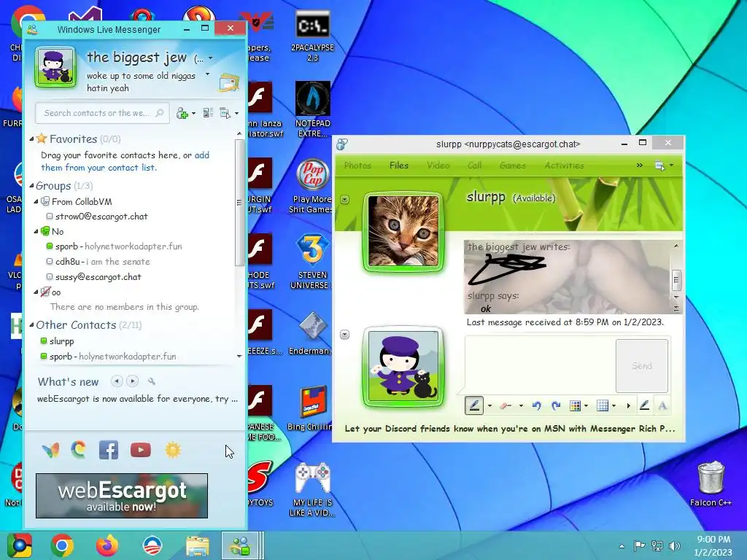Open the Files menu in chat
This screenshot has height=560, width=747.
coord(399,166)
